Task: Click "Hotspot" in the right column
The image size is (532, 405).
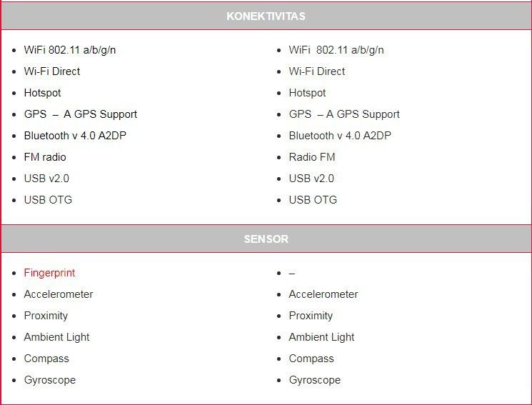Action: pyautogui.click(x=308, y=93)
